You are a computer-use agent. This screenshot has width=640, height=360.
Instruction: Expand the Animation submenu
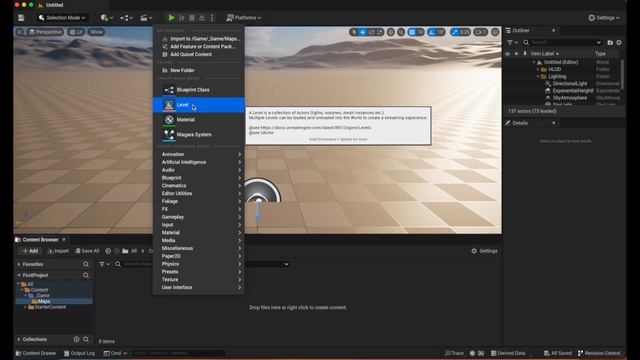click(200, 154)
